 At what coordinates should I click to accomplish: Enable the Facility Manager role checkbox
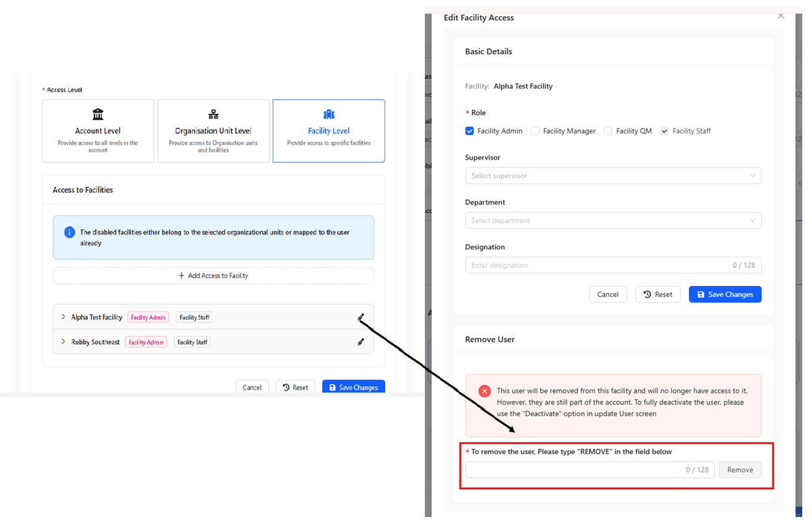(x=535, y=131)
